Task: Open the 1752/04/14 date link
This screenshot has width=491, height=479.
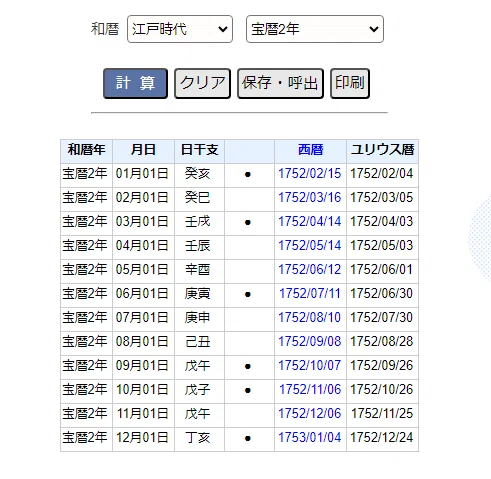Action: pos(310,222)
